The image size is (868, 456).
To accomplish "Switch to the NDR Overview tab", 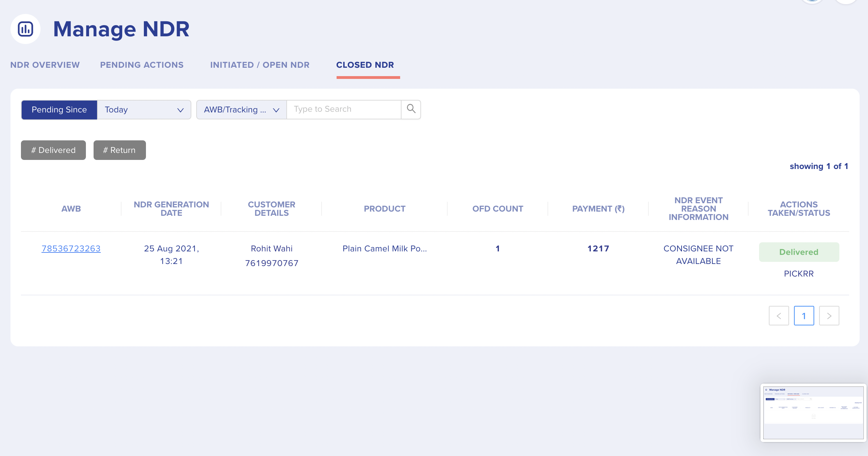I will pos(45,65).
